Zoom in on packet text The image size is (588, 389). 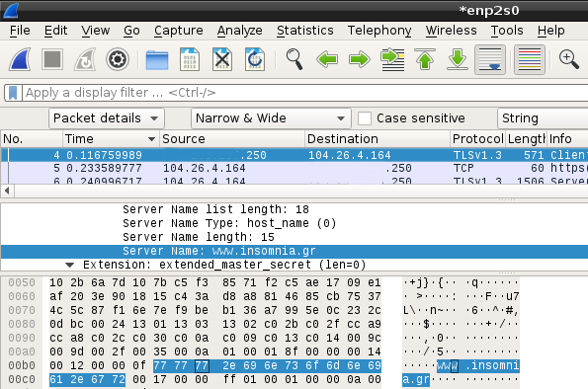point(569,59)
